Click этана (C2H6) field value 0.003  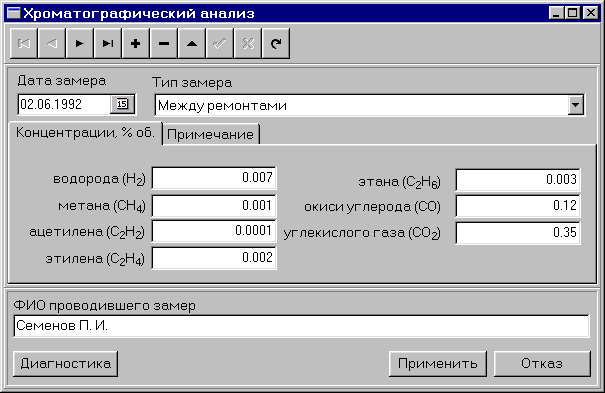click(518, 180)
